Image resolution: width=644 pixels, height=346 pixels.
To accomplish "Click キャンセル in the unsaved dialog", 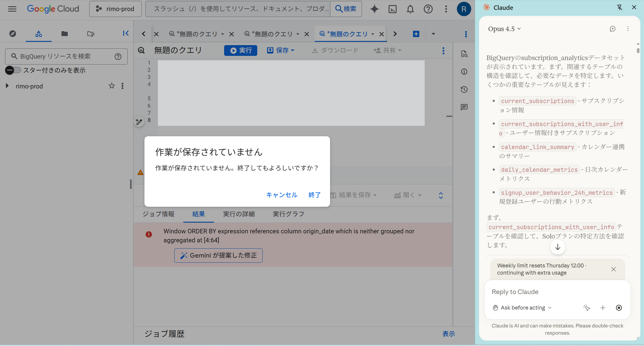I will pyautogui.click(x=282, y=195).
